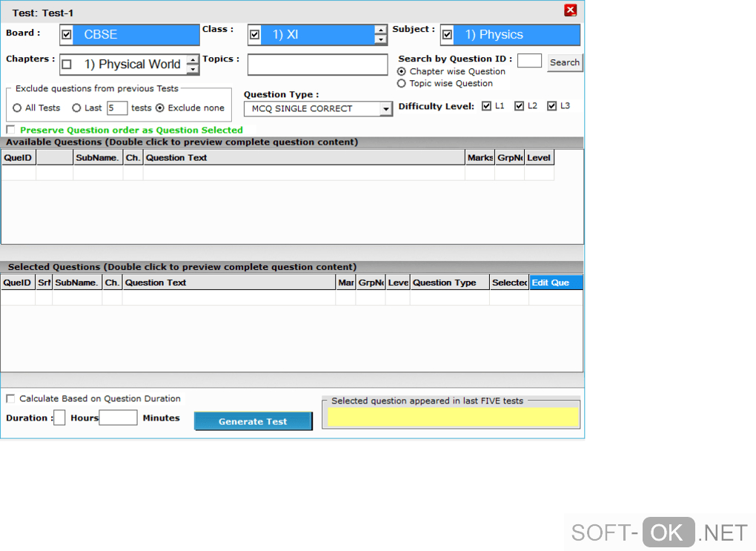Screen dimensions: 756x551
Task: Toggle difficulty level L2 checkbox
Action: pos(520,106)
